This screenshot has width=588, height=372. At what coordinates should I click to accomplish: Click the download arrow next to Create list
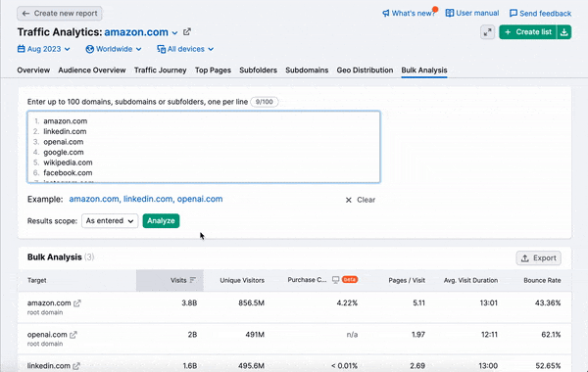click(x=564, y=32)
